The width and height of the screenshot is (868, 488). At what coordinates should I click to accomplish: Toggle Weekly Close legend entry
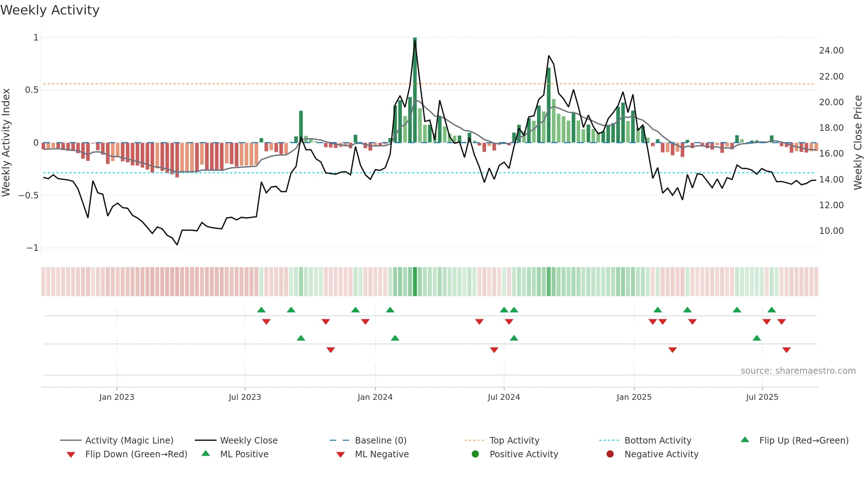point(236,440)
